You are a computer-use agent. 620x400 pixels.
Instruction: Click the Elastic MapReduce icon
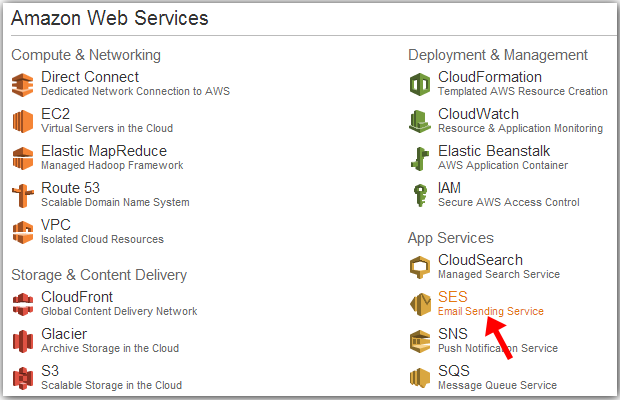click(23, 158)
